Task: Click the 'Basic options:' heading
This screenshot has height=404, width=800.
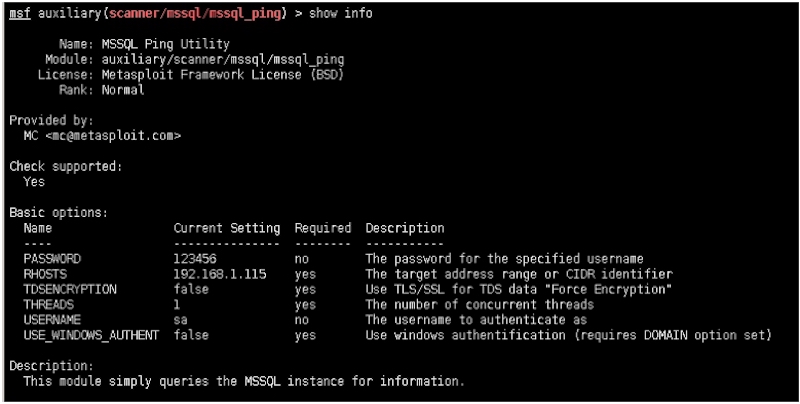Action: pos(58,213)
